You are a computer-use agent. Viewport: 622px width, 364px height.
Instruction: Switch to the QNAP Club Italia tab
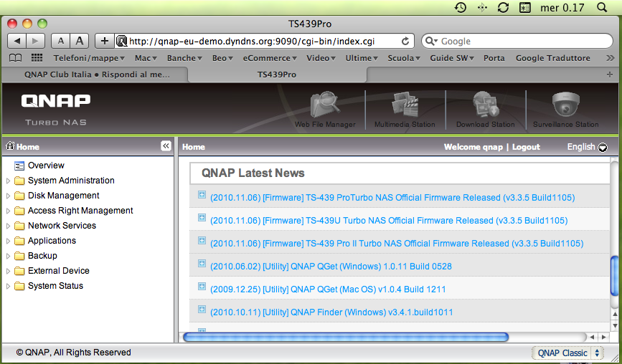click(97, 75)
